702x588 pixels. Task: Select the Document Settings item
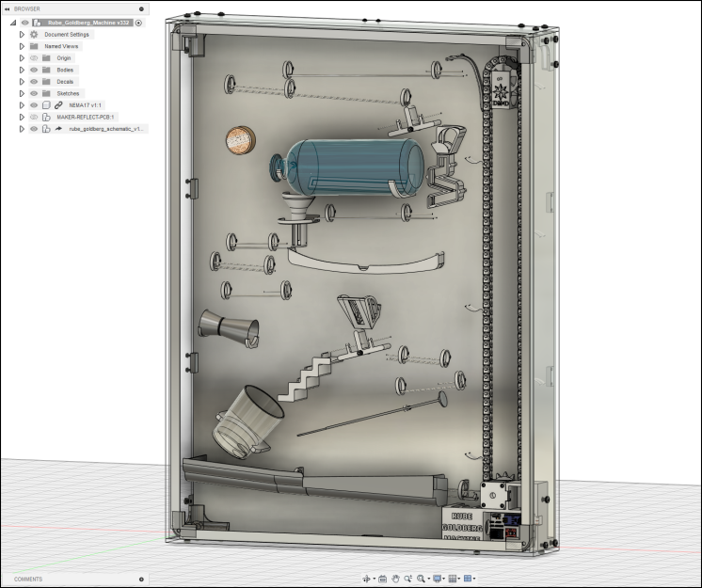point(67,35)
